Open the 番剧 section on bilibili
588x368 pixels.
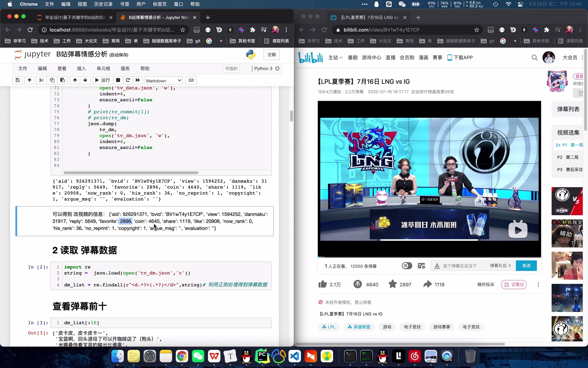pos(353,58)
